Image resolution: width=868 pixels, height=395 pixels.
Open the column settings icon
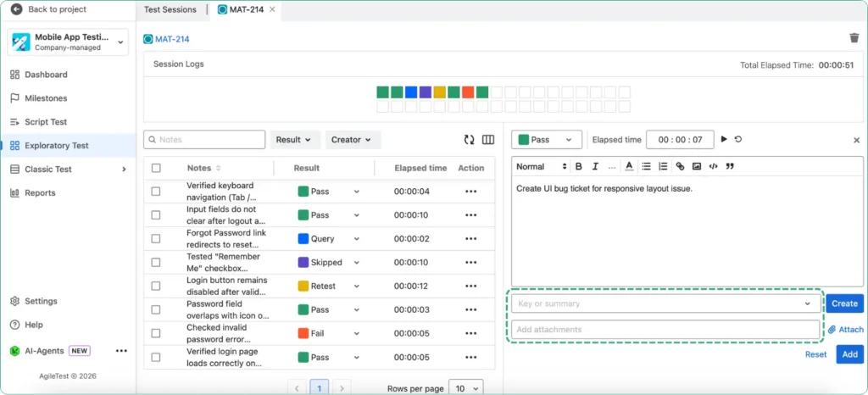pyautogui.click(x=488, y=140)
